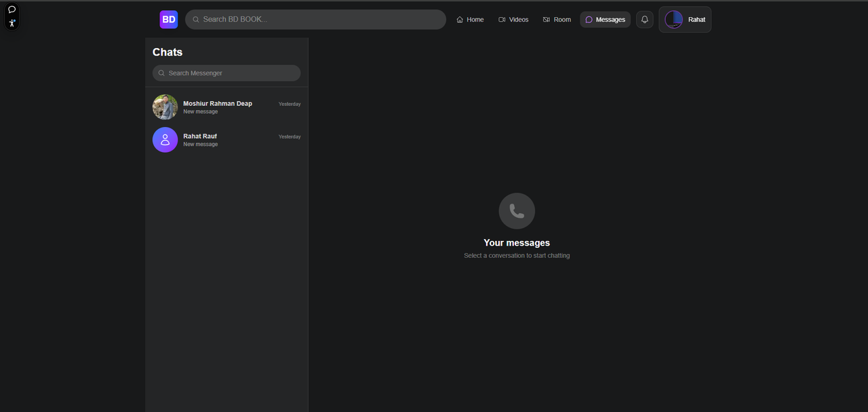868x412 pixels.
Task: Click Rahat Rauf's purple avatar icon
Action: (x=165, y=140)
